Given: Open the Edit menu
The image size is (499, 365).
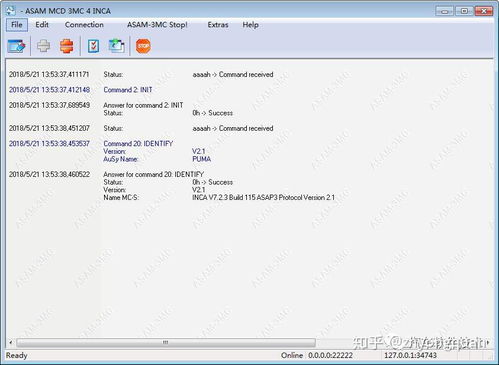Looking at the screenshot, I should [x=42, y=25].
